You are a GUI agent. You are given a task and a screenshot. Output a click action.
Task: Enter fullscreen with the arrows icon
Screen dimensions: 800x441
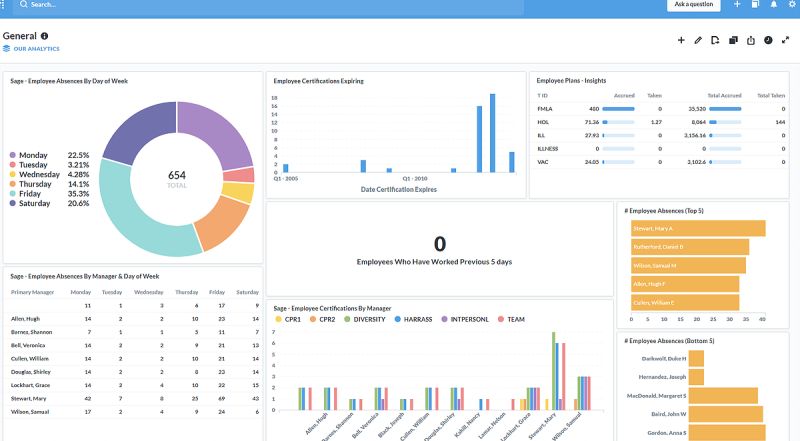pyautogui.click(x=785, y=40)
